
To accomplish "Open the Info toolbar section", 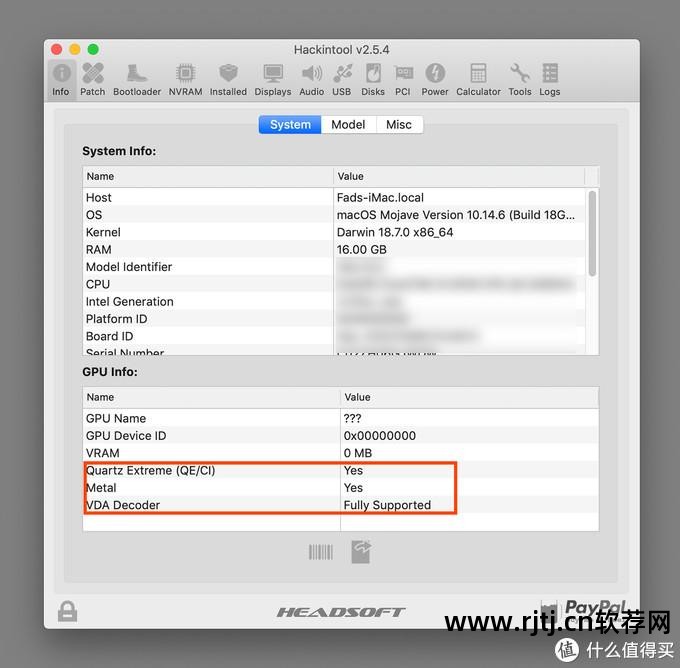I will pos(61,80).
